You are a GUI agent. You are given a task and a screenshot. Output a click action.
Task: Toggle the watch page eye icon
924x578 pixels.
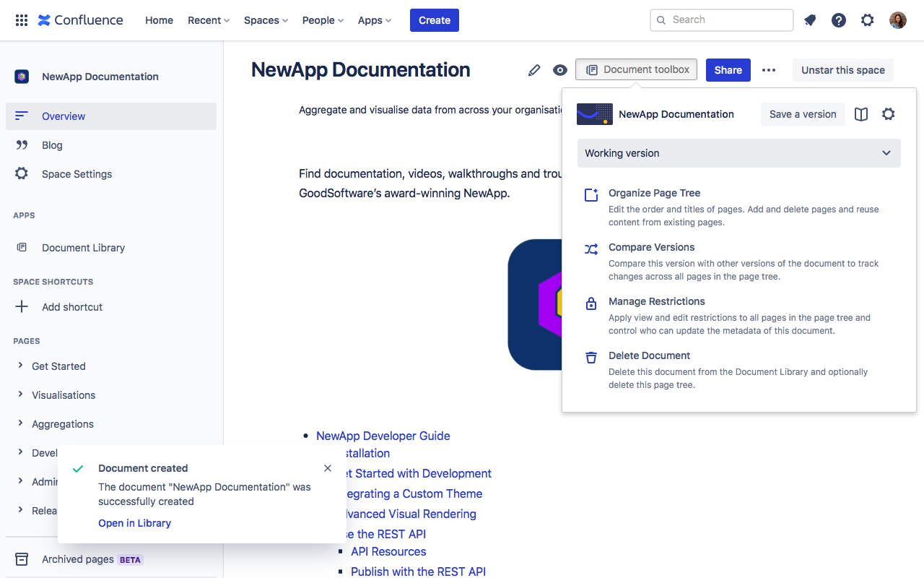click(x=560, y=70)
